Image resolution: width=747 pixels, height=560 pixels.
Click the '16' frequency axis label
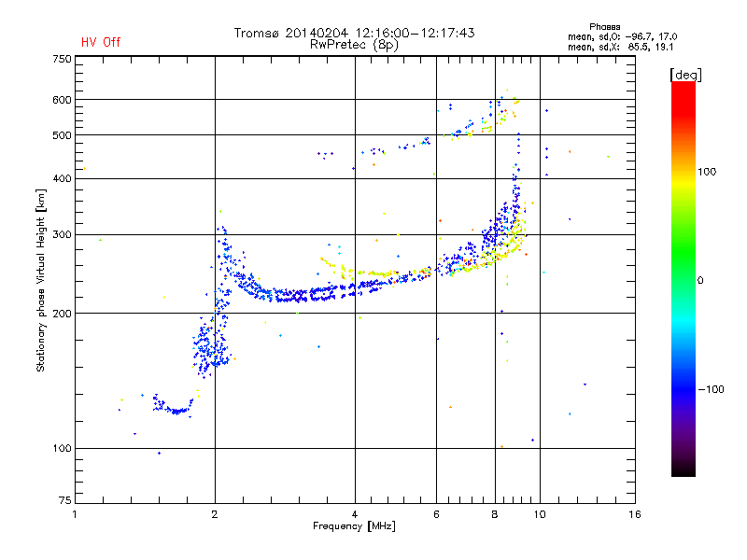tap(635, 514)
